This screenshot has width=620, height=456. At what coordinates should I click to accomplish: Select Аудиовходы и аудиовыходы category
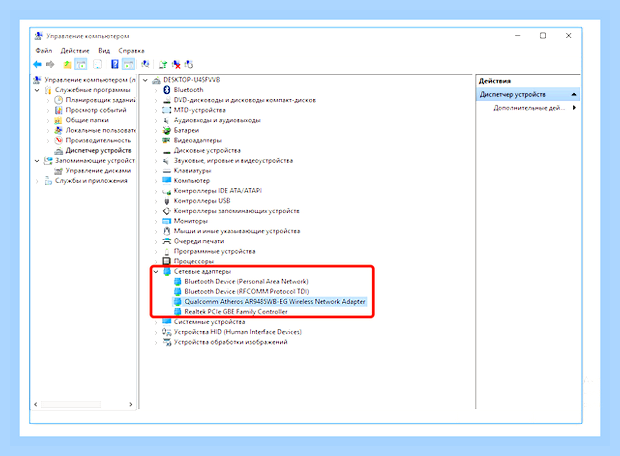(217, 120)
